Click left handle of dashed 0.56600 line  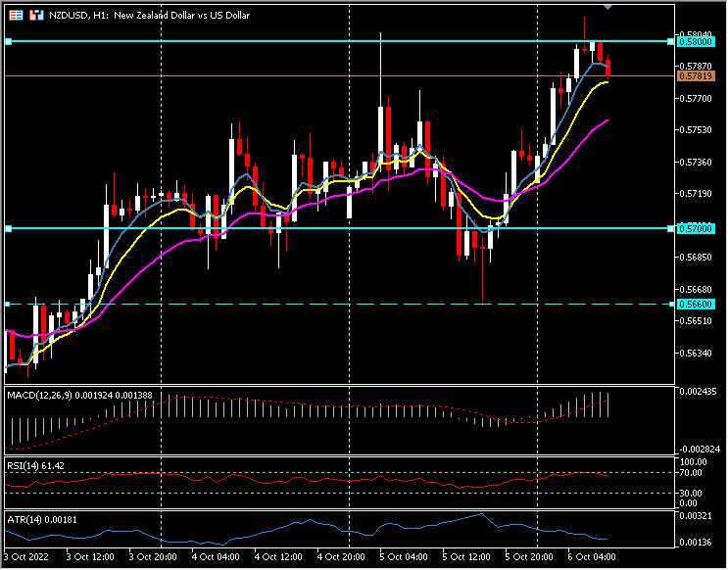[x=8, y=305]
